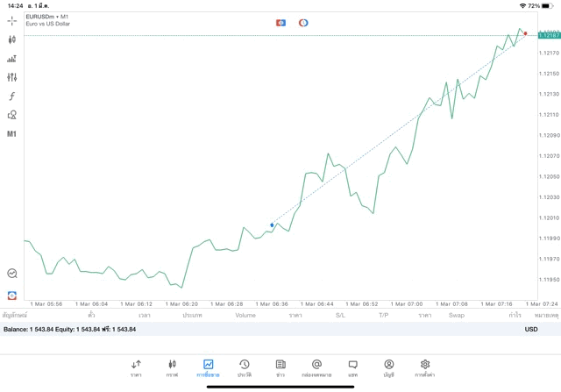Open the drawing objects shapes icon
This screenshot has width=561, height=392.
tap(11, 115)
